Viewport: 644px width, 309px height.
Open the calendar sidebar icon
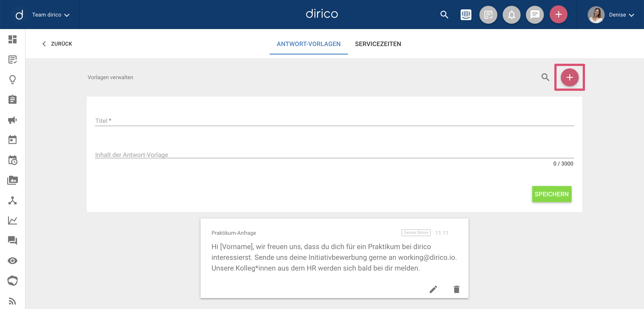pyautogui.click(x=13, y=140)
